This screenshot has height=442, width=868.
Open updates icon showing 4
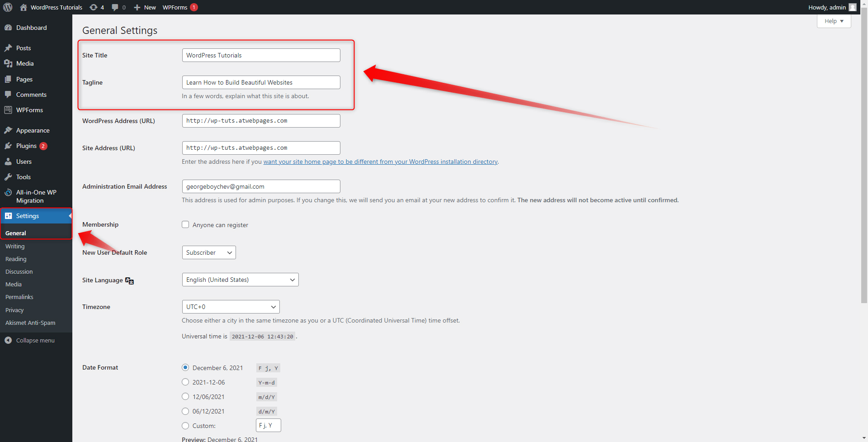pyautogui.click(x=94, y=7)
